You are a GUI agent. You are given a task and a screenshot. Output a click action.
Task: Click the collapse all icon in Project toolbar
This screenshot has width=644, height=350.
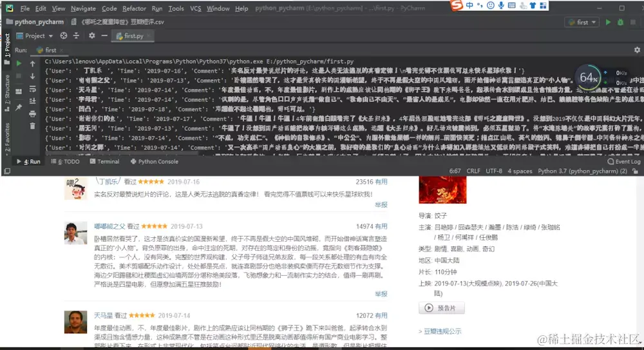click(x=77, y=36)
